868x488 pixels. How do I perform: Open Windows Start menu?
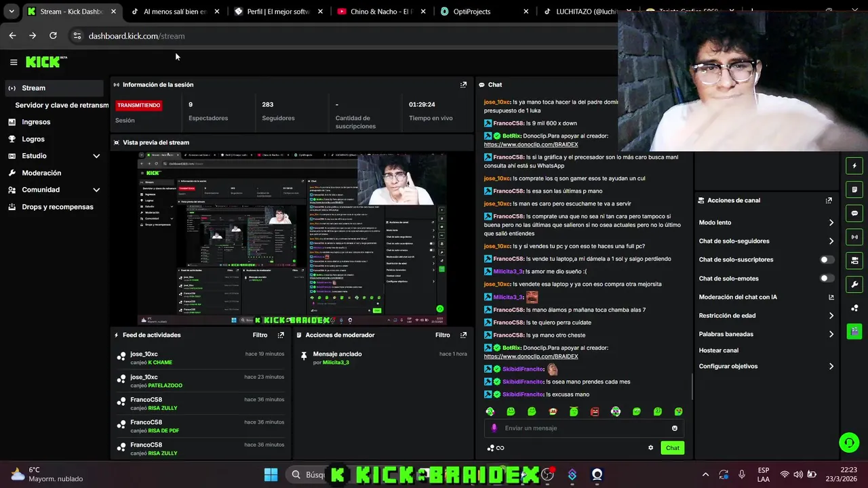[271, 474]
